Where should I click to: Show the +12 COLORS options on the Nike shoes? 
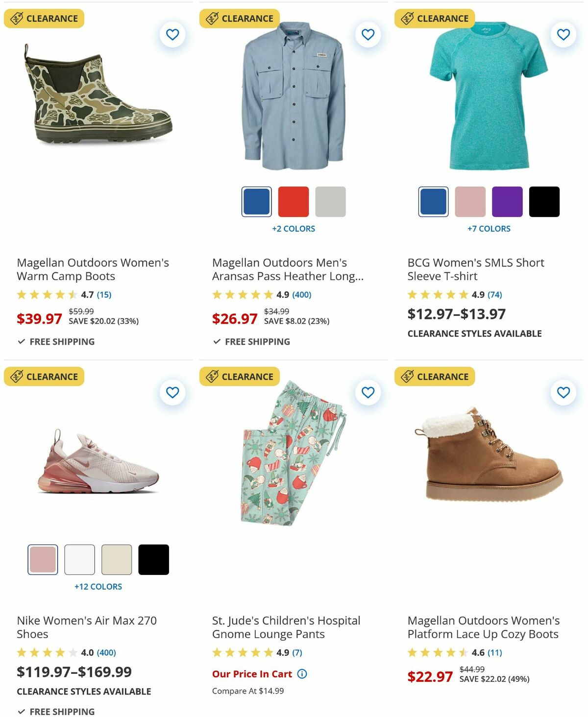98,586
